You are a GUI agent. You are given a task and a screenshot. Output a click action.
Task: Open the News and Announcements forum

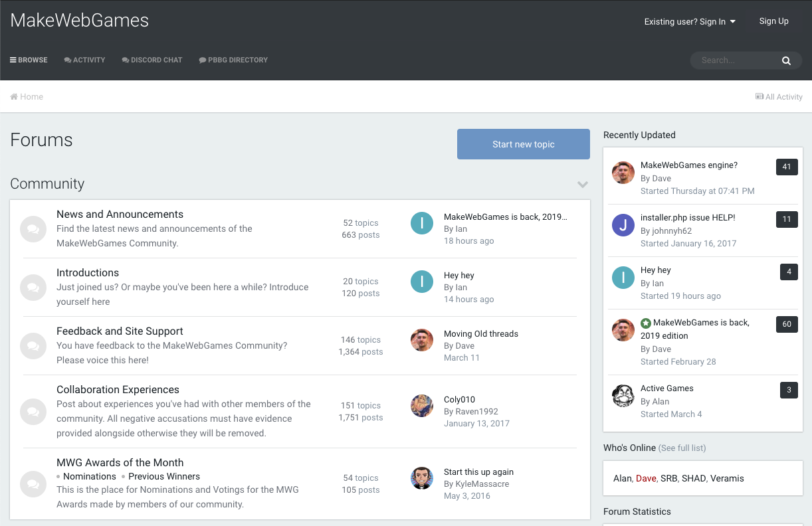(120, 215)
